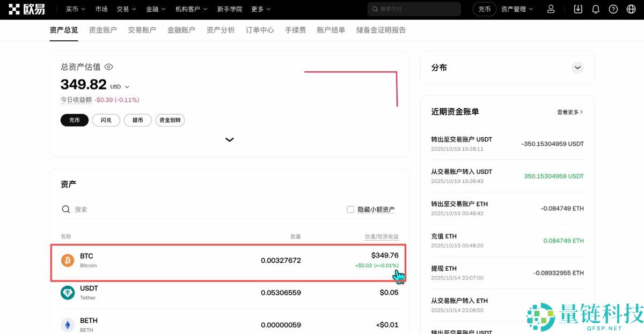This screenshot has width=644, height=334.
Task: Click the black 充币 button
Action: pyautogui.click(x=74, y=120)
